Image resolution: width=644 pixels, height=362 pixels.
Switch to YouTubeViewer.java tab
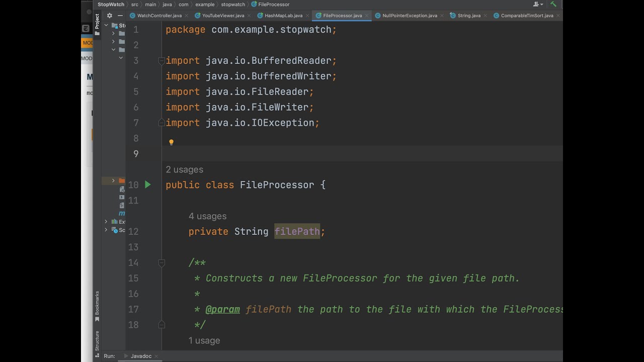(223, 16)
